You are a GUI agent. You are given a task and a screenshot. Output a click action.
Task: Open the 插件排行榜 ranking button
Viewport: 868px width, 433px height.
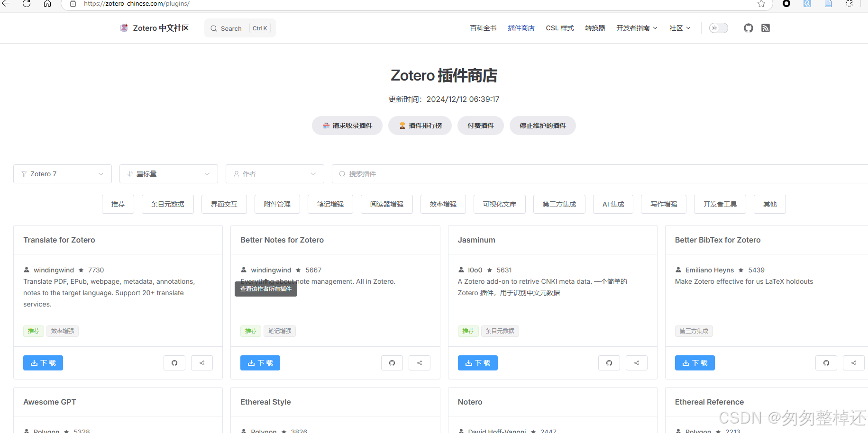point(420,126)
